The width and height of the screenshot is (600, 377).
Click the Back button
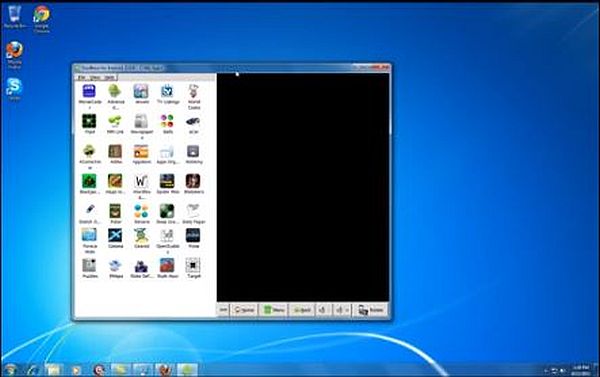coord(302,310)
